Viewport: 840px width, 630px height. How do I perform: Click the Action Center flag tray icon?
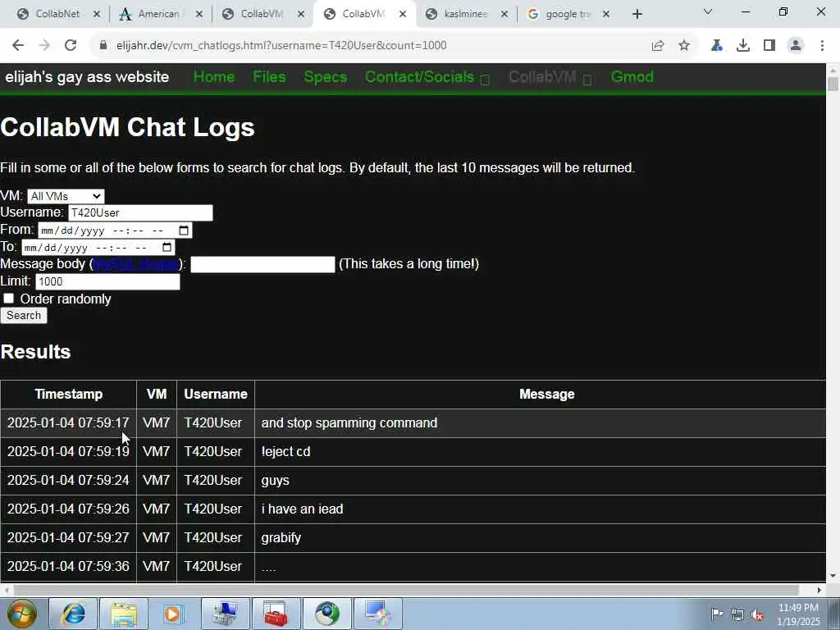pos(717,614)
